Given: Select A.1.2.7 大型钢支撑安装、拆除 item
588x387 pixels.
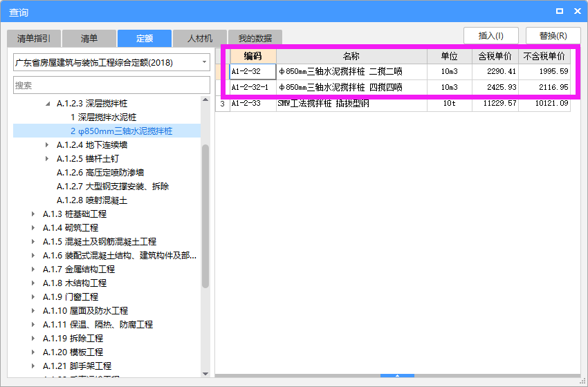Looking at the screenshot, I should pyautogui.click(x=113, y=187).
